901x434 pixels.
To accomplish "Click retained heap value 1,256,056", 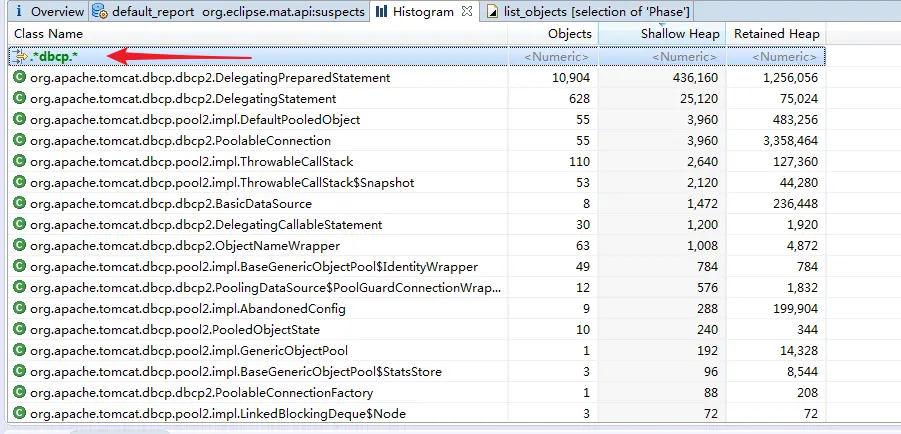I will click(791, 78).
